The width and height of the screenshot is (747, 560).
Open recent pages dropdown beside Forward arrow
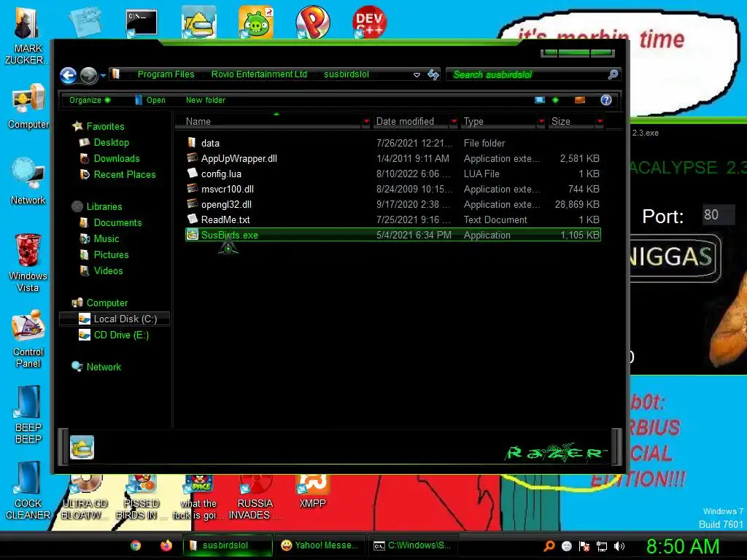(103, 75)
